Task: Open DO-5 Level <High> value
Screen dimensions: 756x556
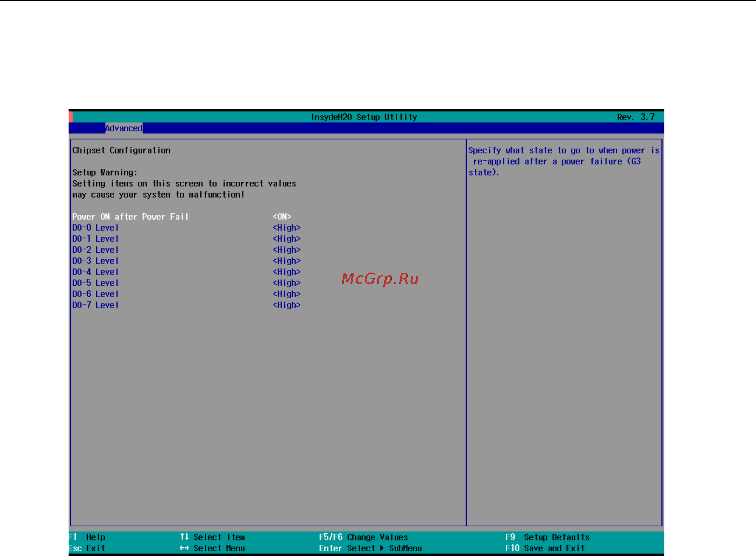Action: pyautogui.click(x=287, y=283)
